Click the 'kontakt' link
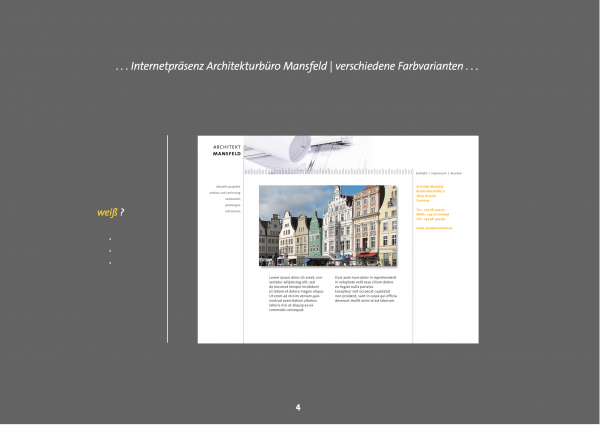The width and height of the screenshot is (600, 425). tap(421, 173)
